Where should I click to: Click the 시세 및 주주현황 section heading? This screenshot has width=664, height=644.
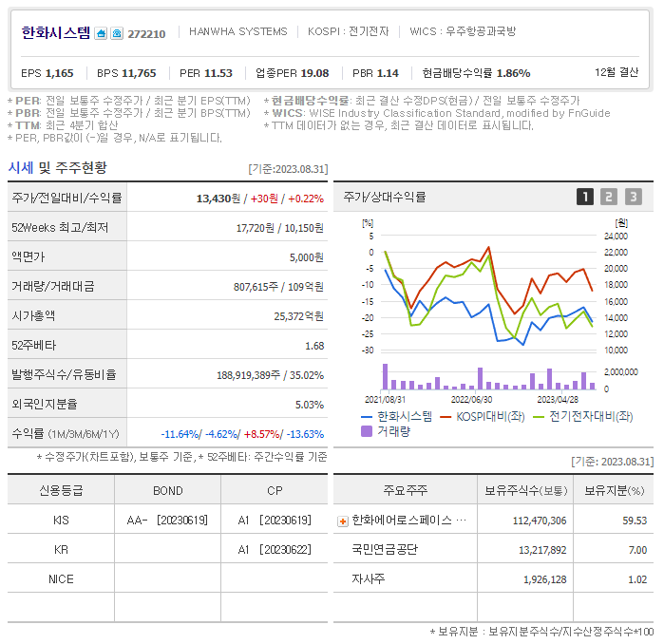(x=58, y=168)
